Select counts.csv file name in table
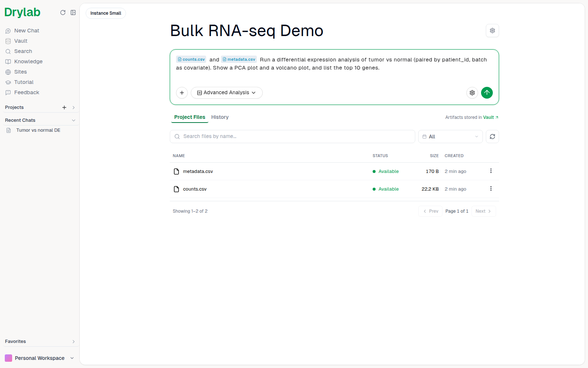 tap(195, 189)
